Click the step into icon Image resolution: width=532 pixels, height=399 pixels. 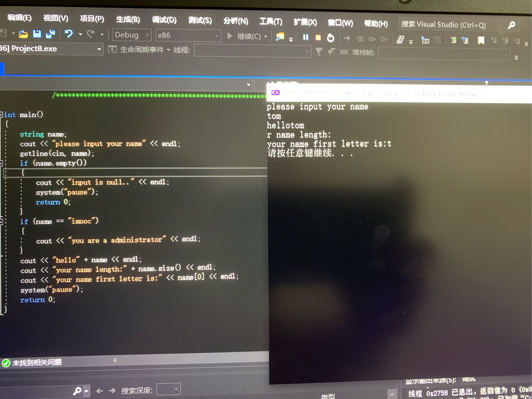tap(360, 39)
